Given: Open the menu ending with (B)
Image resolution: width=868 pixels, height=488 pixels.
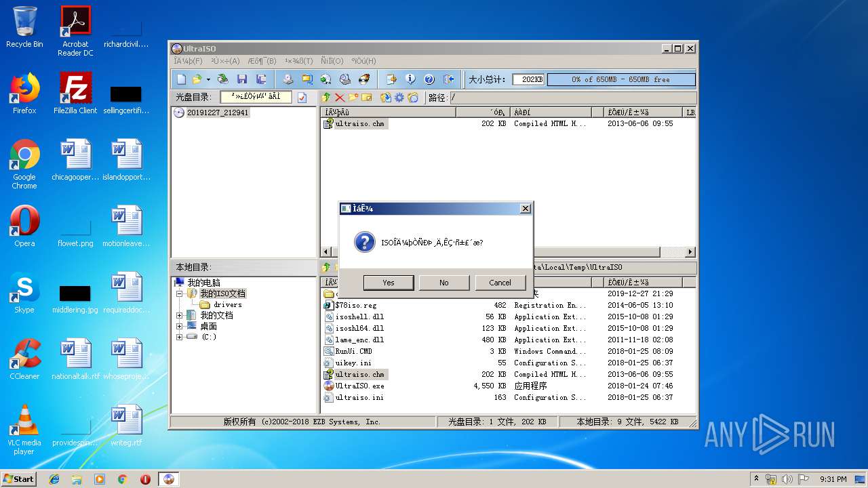Looking at the screenshot, I should click(262, 61).
